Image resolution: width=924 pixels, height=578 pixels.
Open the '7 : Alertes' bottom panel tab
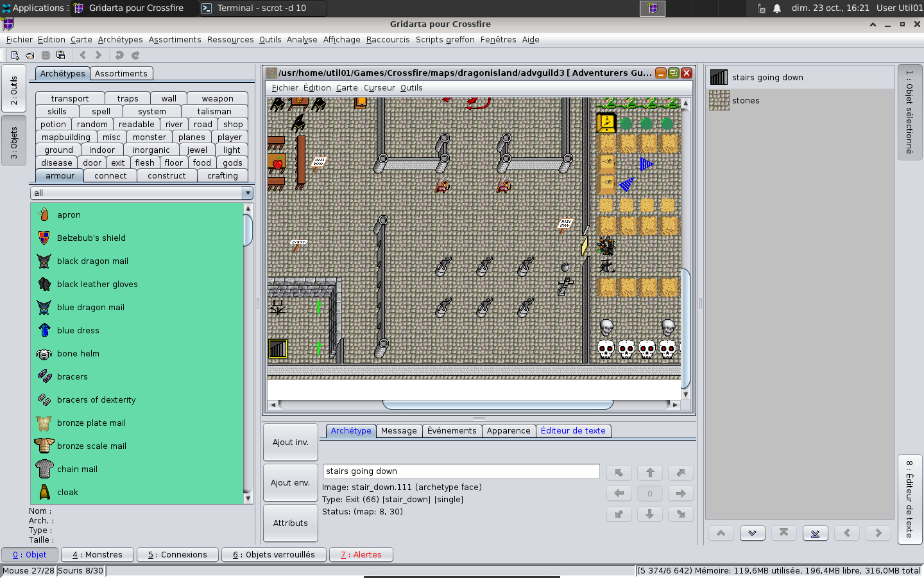coord(361,555)
